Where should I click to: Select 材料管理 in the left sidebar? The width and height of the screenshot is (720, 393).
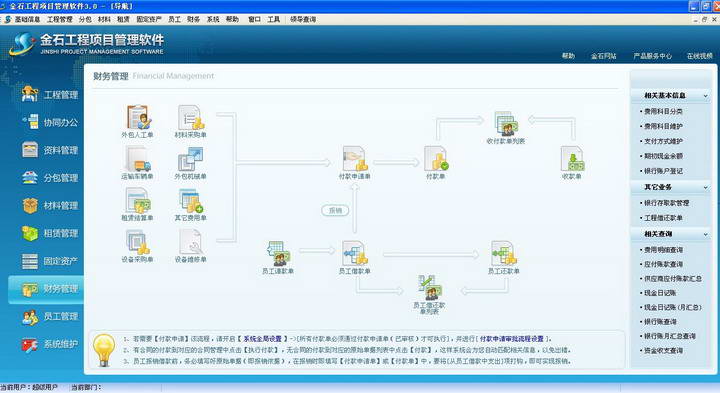pyautogui.click(x=50, y=205)
